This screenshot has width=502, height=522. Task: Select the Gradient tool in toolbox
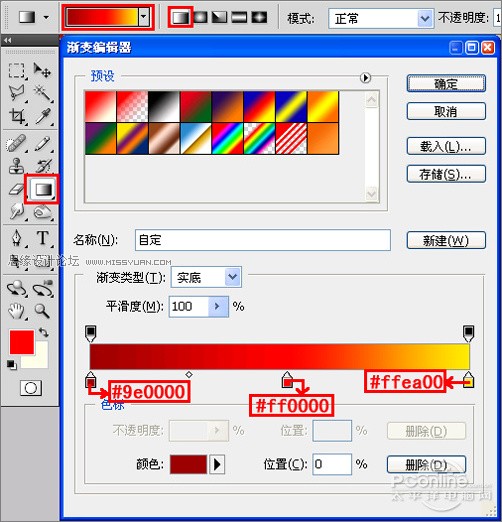pyautogui.click(x=42, y=189)
